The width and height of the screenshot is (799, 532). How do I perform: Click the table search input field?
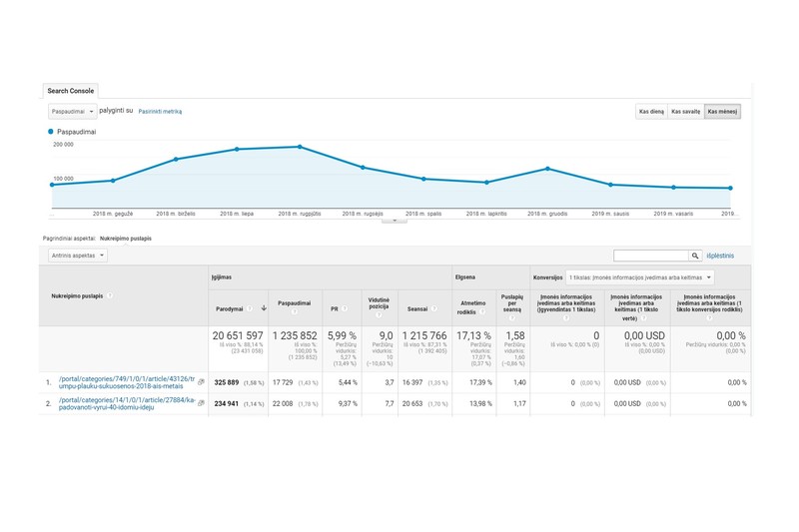(651, 256)
